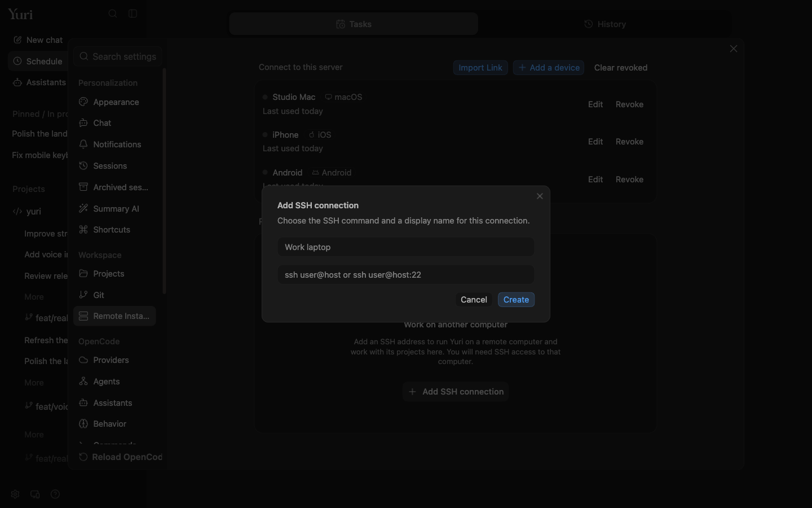The height and width of the screenshot is (508, 812).
Task: Click the Notifications bell icon
Action: click(83, 144)
